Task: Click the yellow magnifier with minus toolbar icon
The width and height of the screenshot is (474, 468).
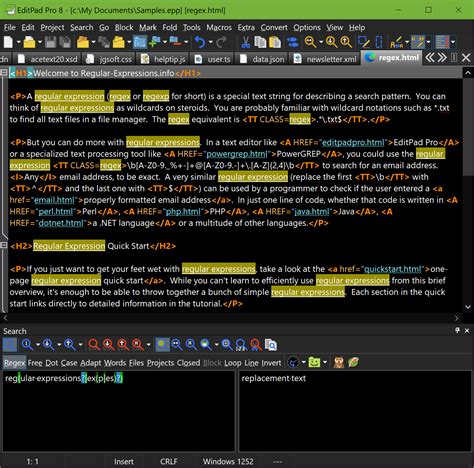Action: point(310,42)
